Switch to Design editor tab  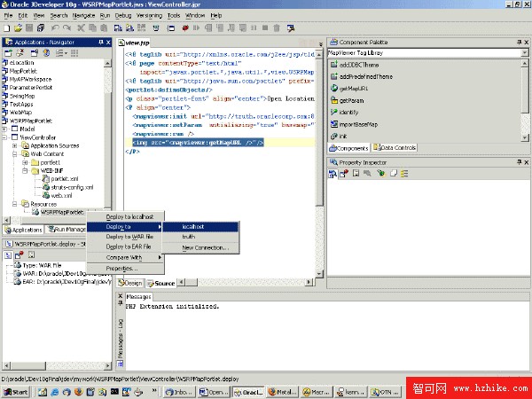[130, 283]
